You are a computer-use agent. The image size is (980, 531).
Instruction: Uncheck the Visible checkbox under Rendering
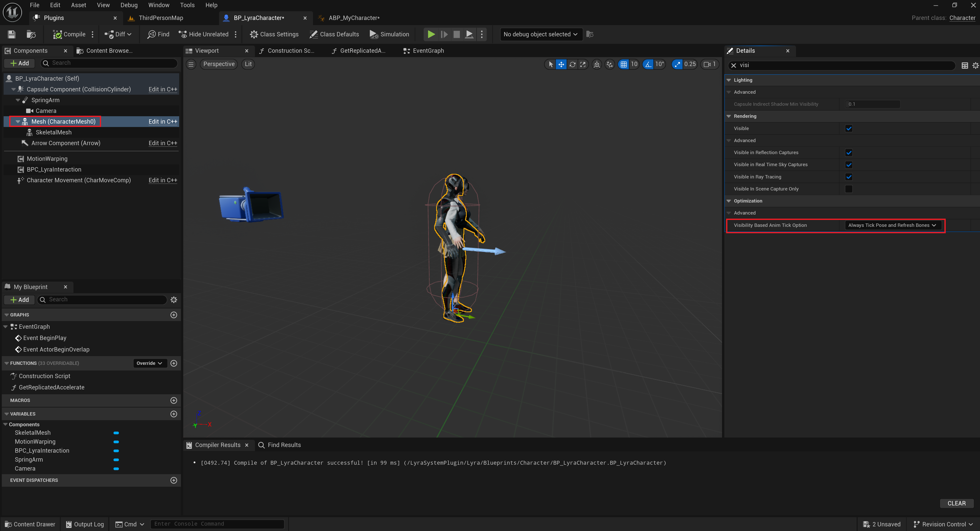[849, 128]
